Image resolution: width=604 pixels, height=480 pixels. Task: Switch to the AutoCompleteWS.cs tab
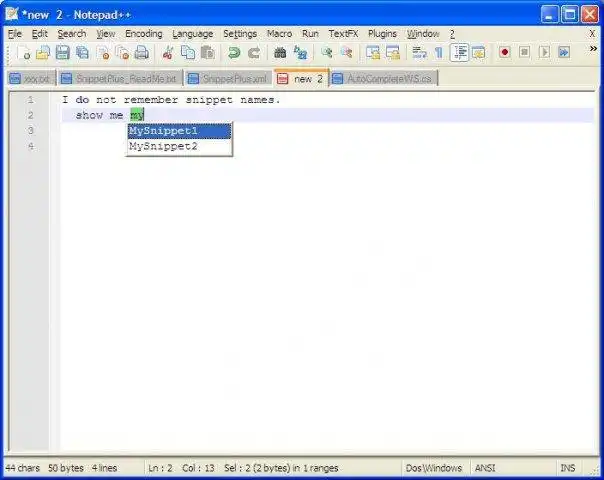pyautogui.click(x=384, y=79)
